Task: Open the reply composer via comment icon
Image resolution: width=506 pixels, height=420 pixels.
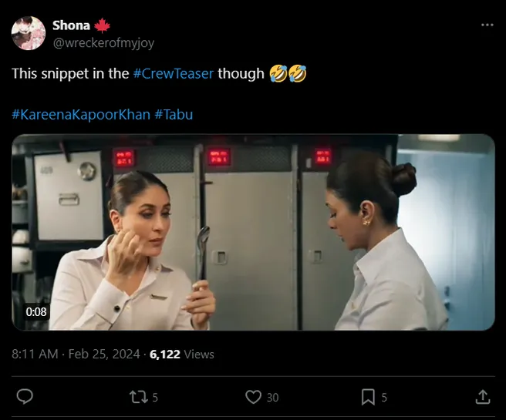Action: click(25, 397)
